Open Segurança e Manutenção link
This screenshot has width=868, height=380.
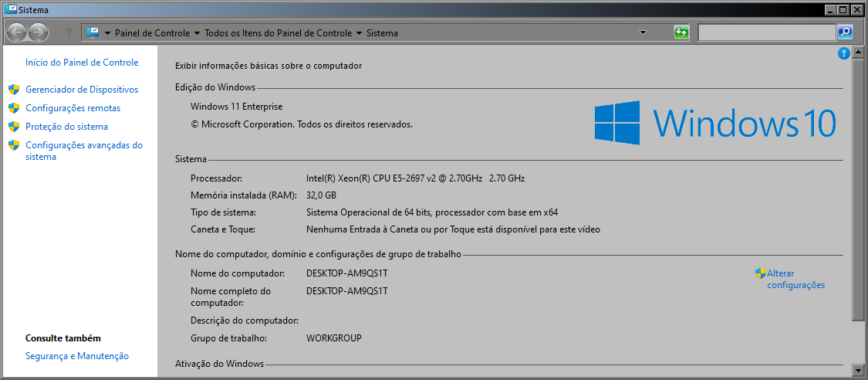(77, 356)
